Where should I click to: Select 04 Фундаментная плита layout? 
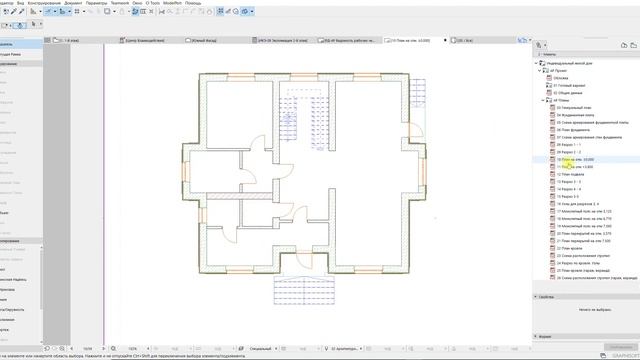click(575, 115)
